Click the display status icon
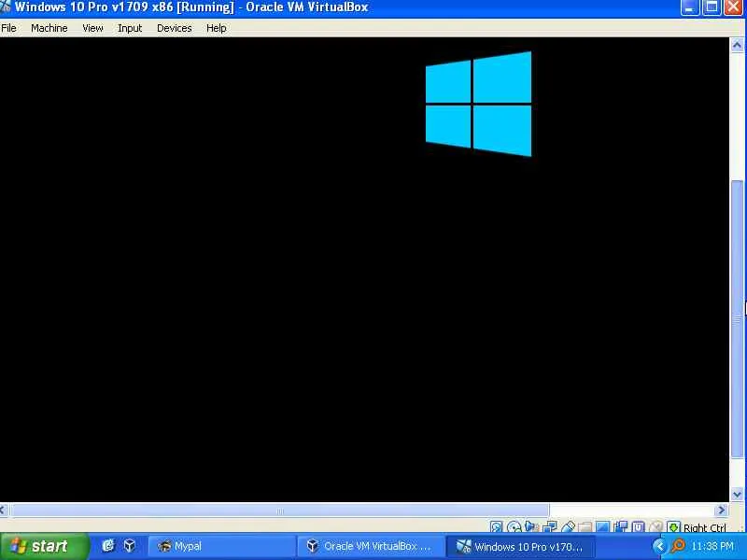The height and width of the screenshot is (560, 747). point(603,526)
